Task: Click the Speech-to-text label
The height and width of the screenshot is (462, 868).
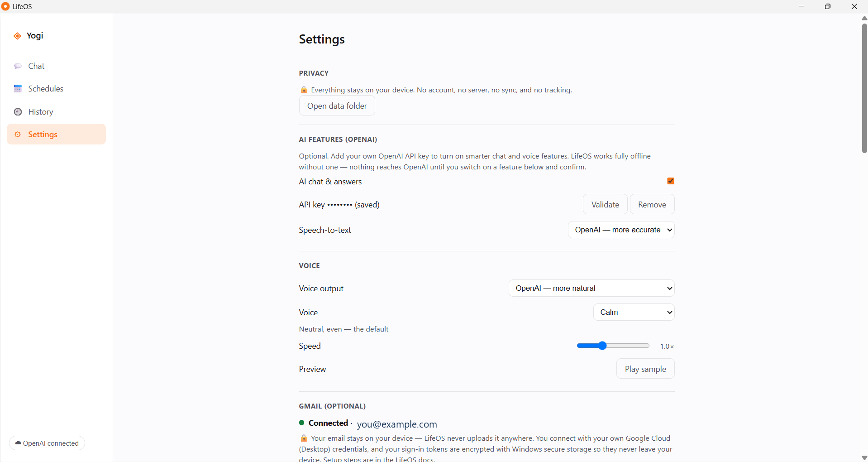Action: pos(325,230)
